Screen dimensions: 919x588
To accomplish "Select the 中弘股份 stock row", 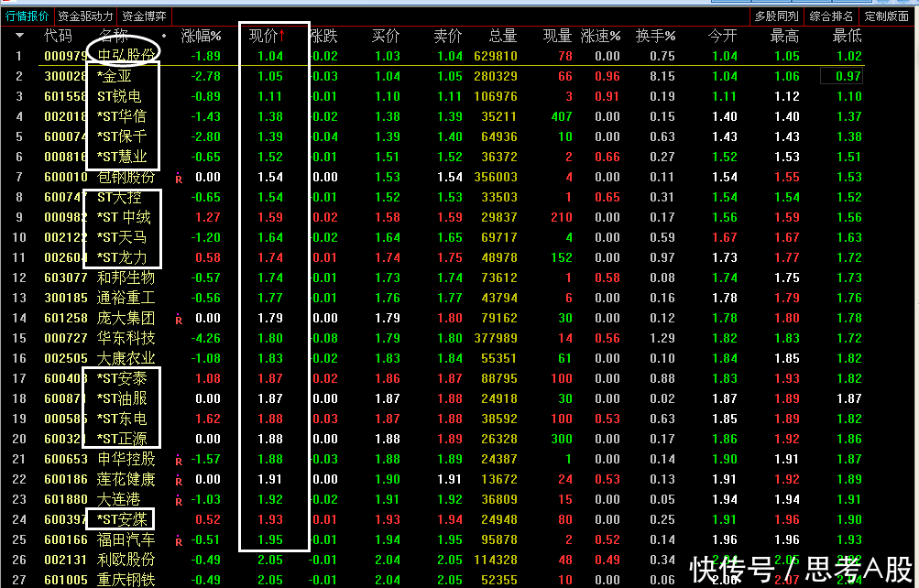I will tap(126, 56).
